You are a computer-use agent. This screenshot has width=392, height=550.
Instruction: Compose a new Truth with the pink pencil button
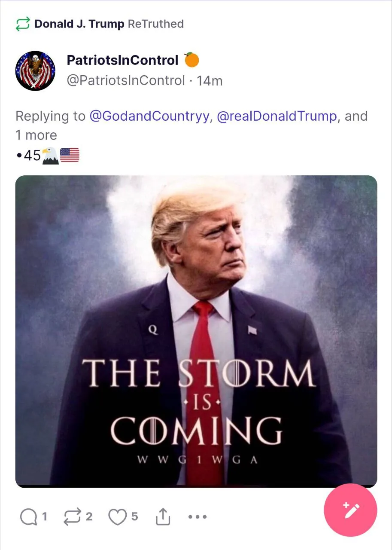[350, 510]
